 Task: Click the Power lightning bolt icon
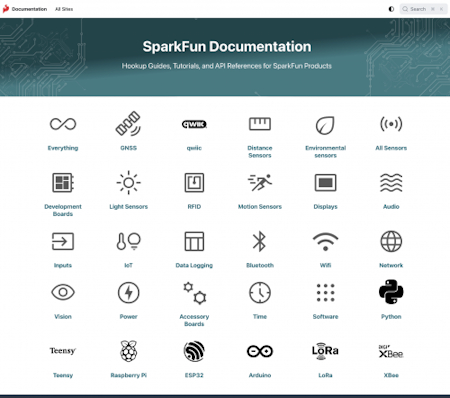click(128, 292)
